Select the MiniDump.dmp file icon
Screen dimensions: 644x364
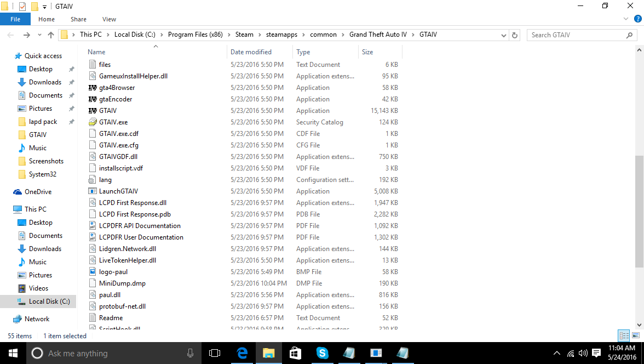(x=93, y=283)
